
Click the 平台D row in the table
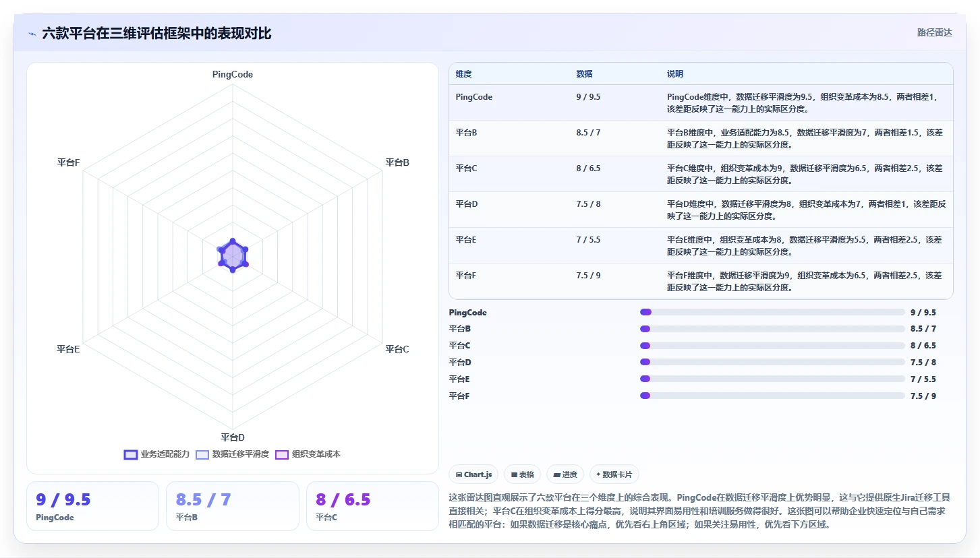[x=701, y=210]
